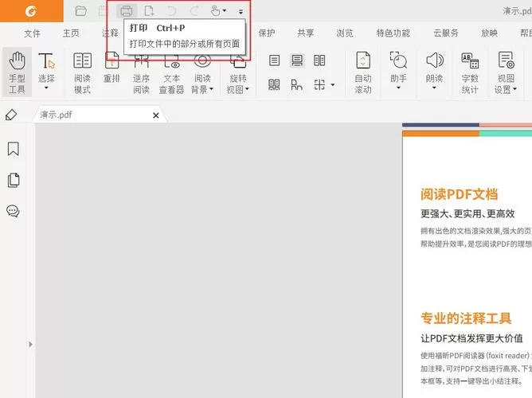Open the 旋转视图 dropdown
532x398 pixels.
pyautogui.click(x=238, y=72)
